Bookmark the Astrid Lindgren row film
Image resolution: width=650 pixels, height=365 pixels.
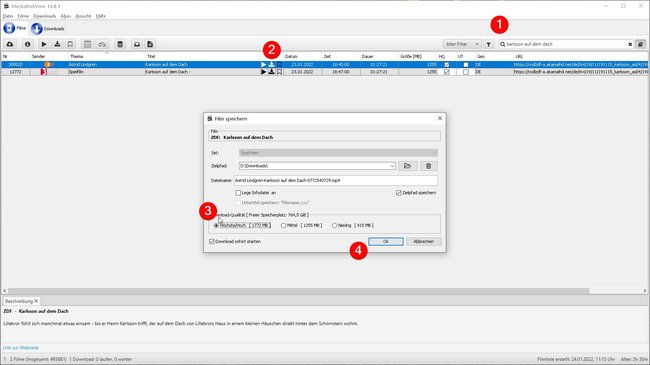pos(279,65)
